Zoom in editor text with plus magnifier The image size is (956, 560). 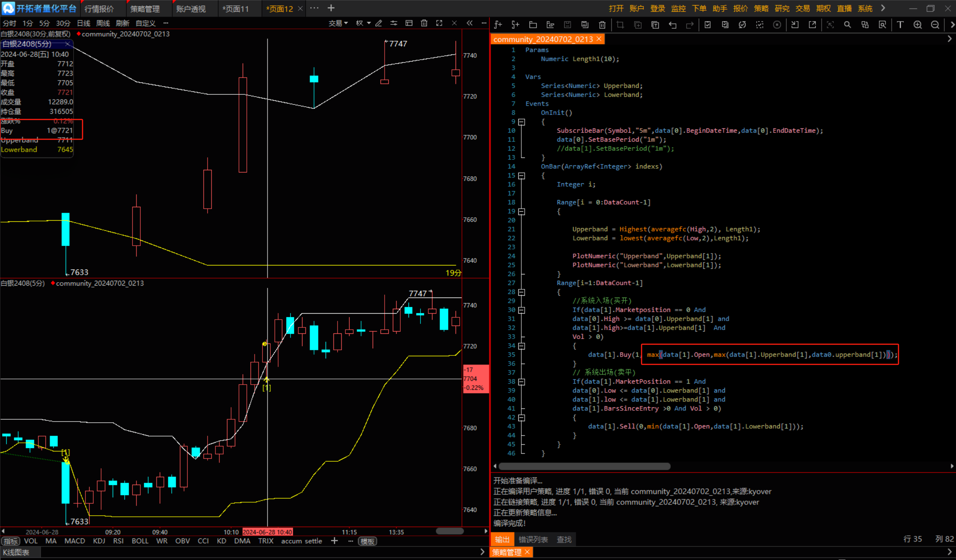918,25
